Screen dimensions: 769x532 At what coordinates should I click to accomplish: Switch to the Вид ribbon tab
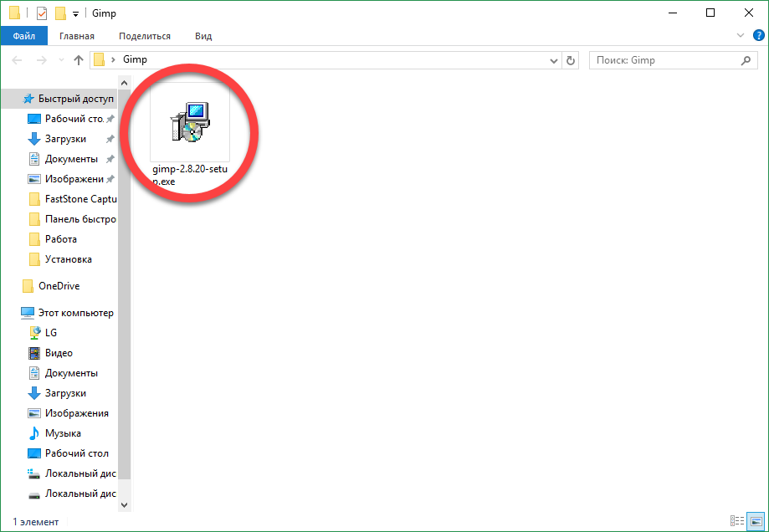pos(203,36)
